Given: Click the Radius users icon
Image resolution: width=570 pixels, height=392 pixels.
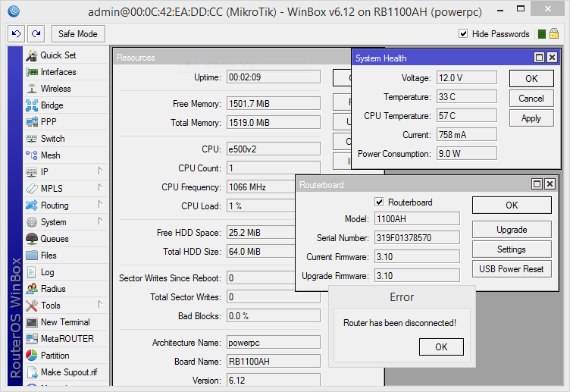Looking at the screenshot, I should 32,289.
